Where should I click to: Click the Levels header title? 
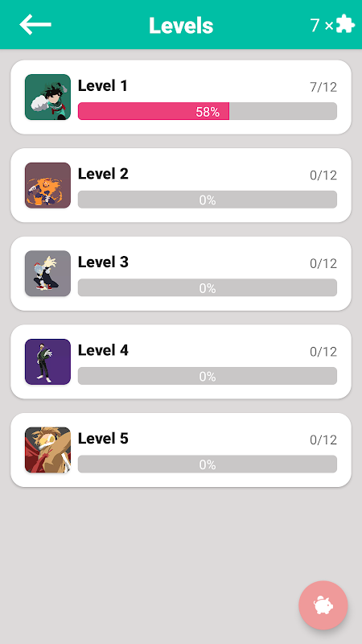[181, 26]
